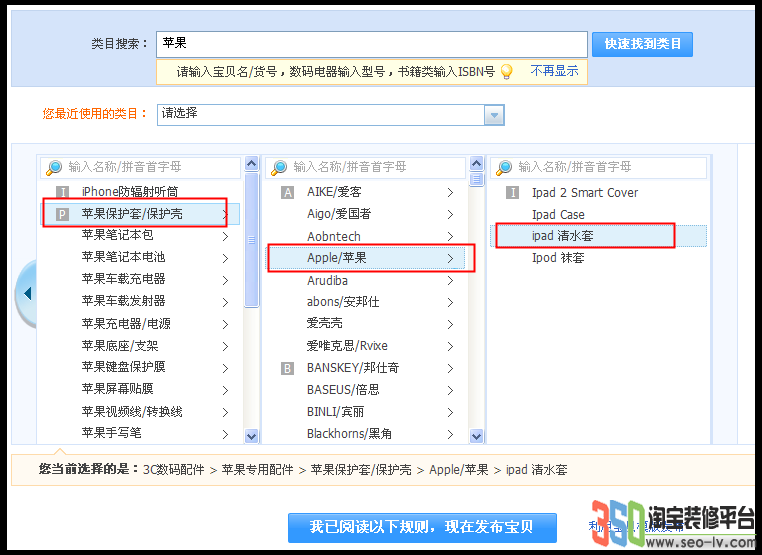Select iPhone防辐射听筒 category
Image resolution: width=762 pixels, height=555 pixels.
coord(130,192)
